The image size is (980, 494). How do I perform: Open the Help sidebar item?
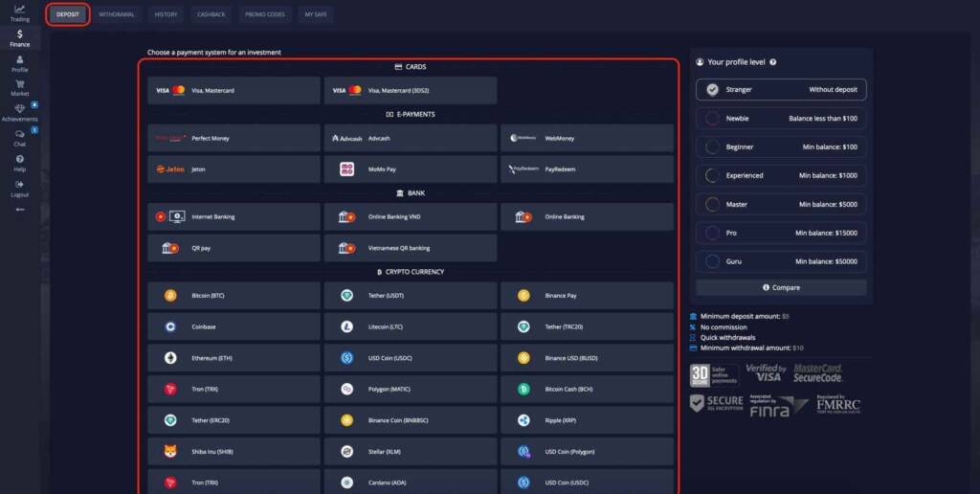tap(19, 163)
